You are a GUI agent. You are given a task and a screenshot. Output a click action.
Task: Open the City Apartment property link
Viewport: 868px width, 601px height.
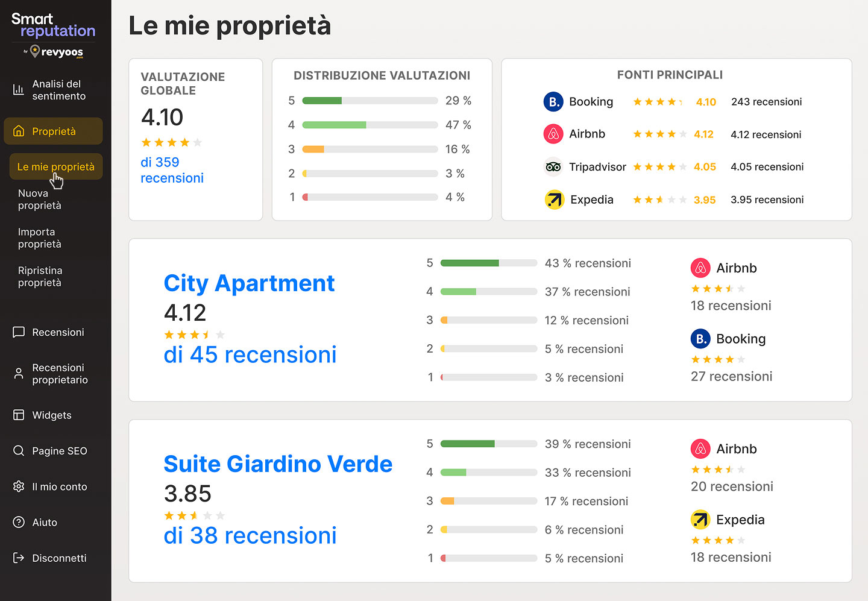point(249,283)
